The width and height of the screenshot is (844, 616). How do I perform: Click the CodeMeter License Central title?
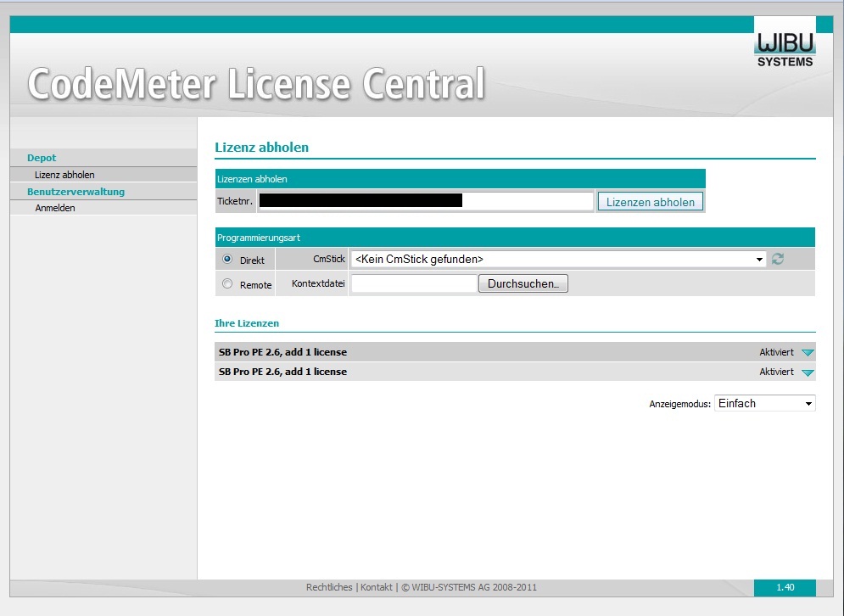256,84
